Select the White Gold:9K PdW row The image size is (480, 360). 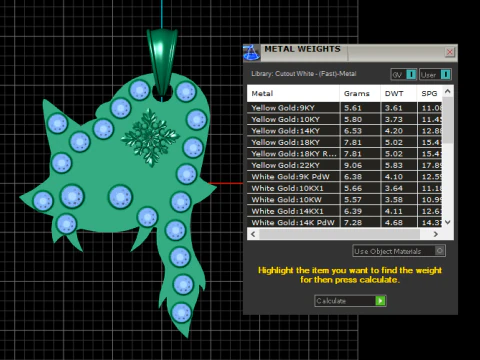345,177
